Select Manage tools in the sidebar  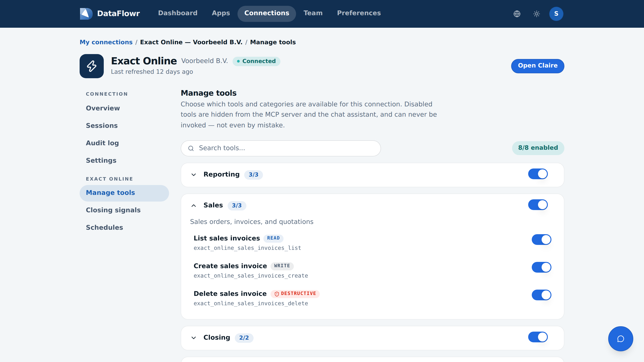(124, 193)
